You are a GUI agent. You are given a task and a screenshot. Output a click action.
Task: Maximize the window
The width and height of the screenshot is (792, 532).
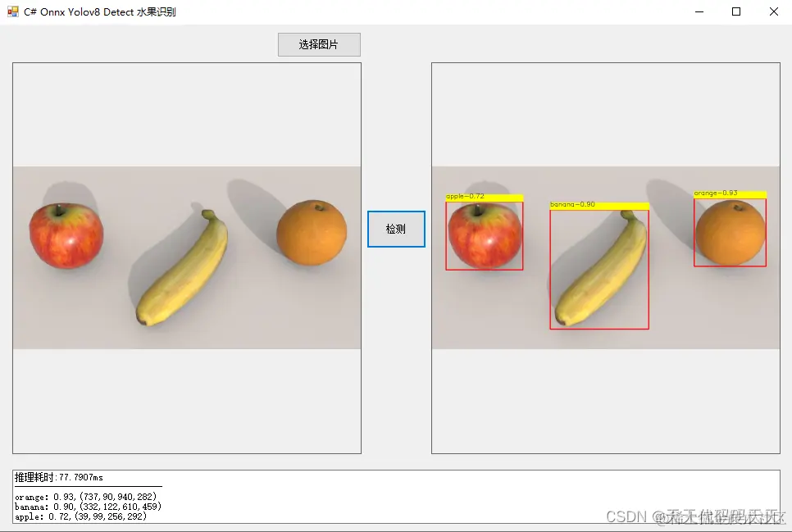(x=736, y=11)
